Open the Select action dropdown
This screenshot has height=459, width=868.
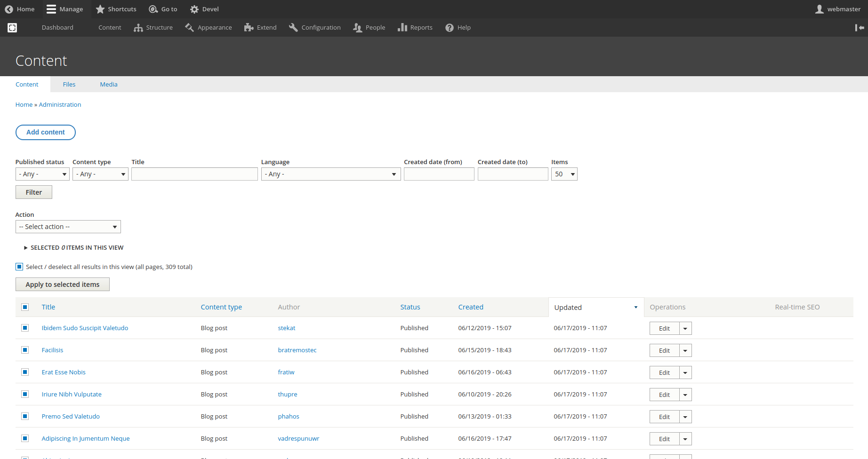68,226
